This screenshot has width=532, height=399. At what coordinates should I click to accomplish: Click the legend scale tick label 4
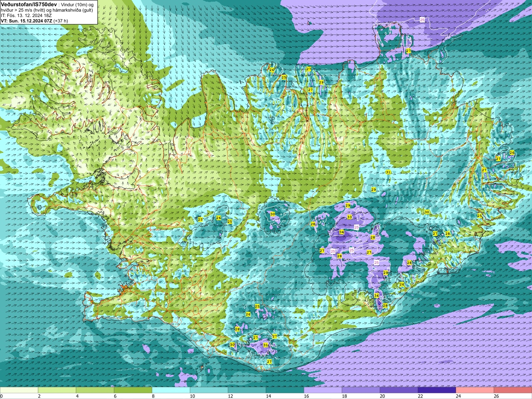click(77, 397)
